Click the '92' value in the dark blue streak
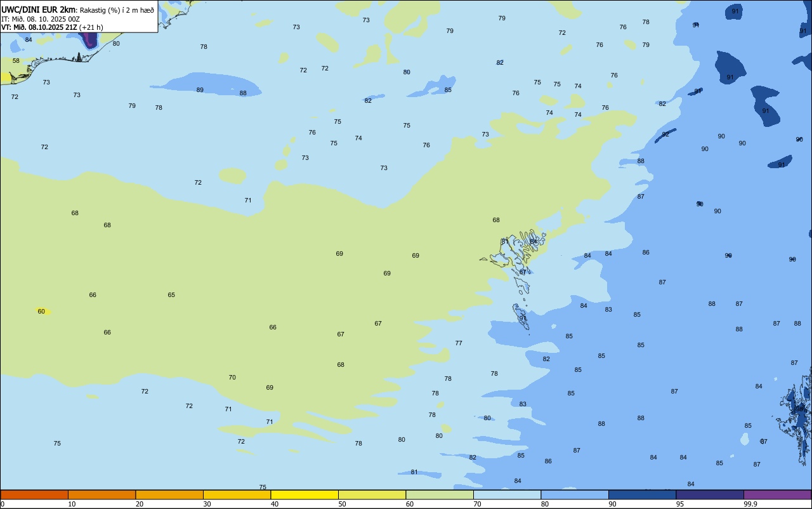The height and width of the screenshot is (509, 812). tap(665, 135)
